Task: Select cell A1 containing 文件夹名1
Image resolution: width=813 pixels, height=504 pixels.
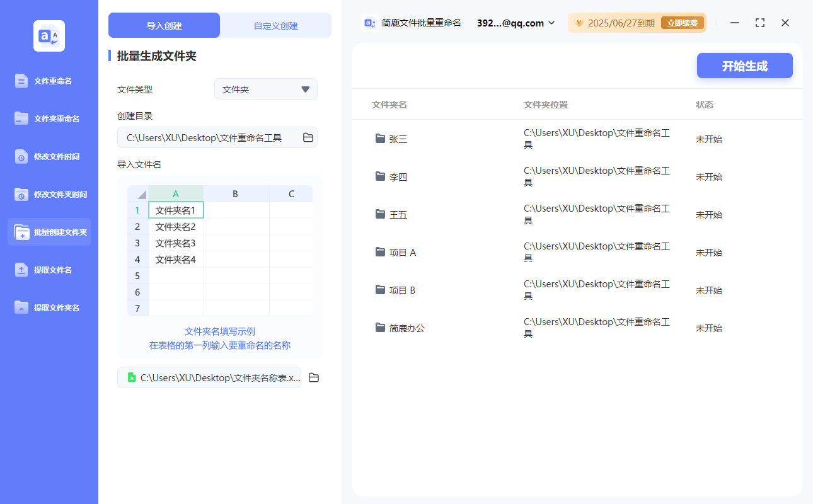Action: point(176,210)
